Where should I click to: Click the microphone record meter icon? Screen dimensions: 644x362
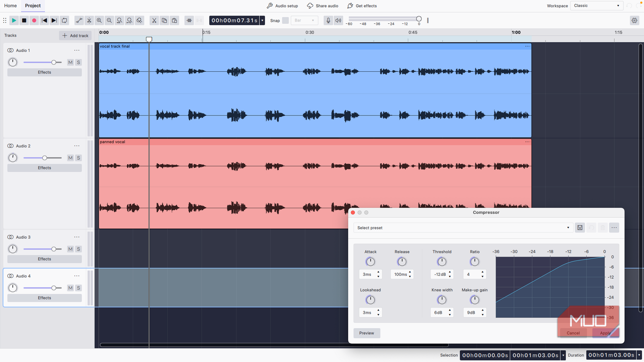(x=328, y=20)
